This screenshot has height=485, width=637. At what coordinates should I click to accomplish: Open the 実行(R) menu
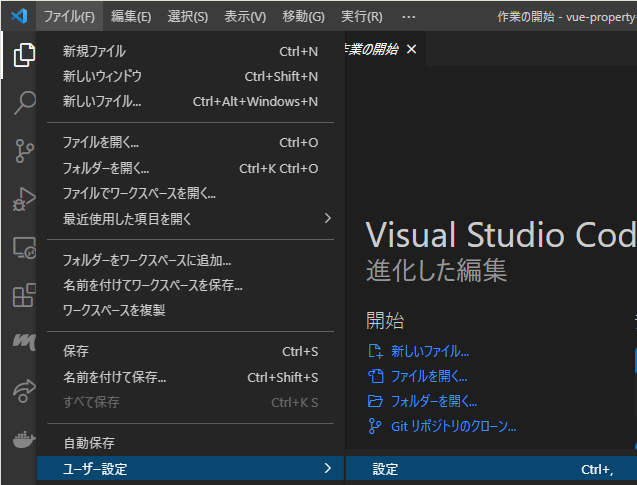coord(362,16)
